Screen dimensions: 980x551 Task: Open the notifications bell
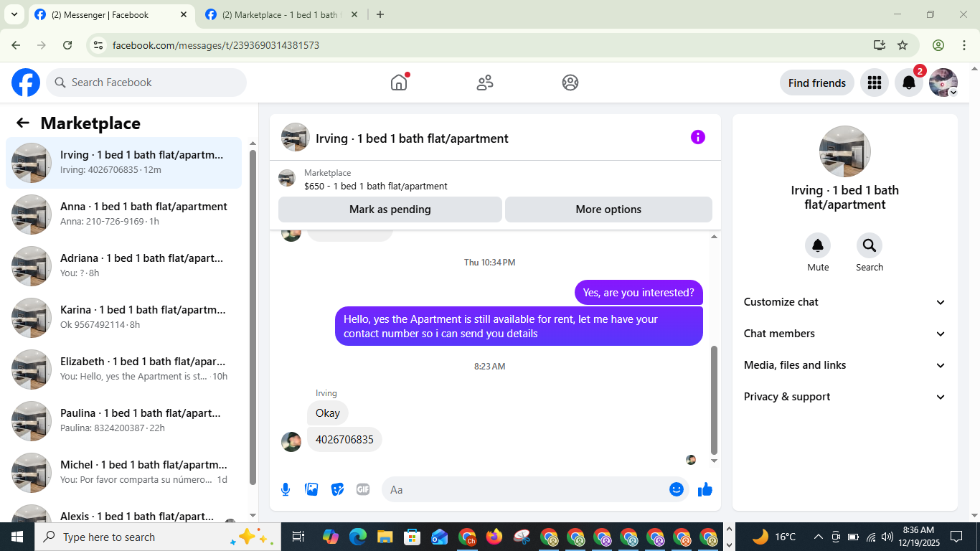(909, 83)
